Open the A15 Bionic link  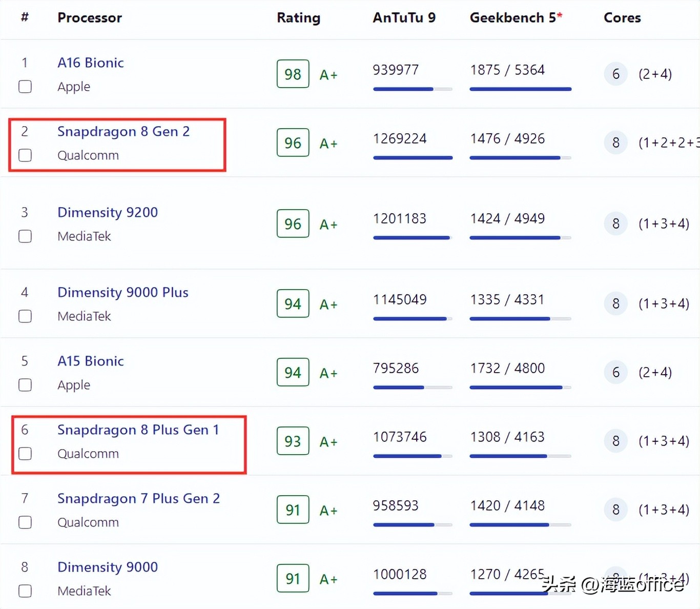[x=91, y=361]
